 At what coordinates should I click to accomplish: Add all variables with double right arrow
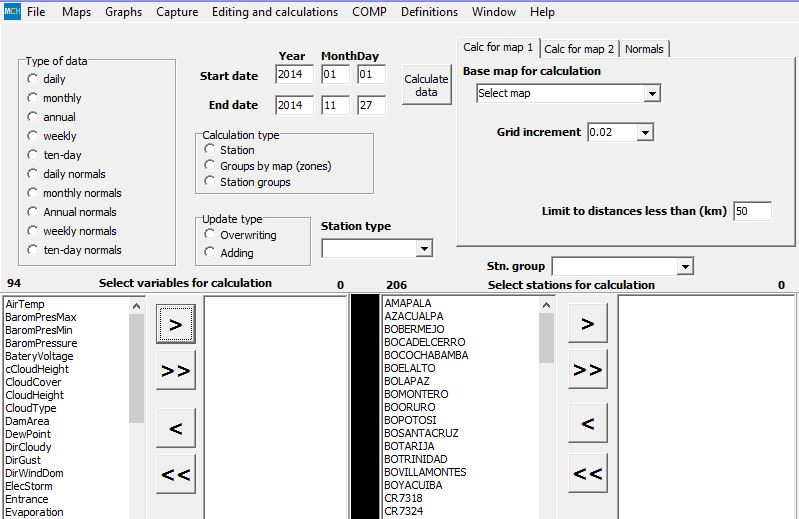[x=175, y=371]
